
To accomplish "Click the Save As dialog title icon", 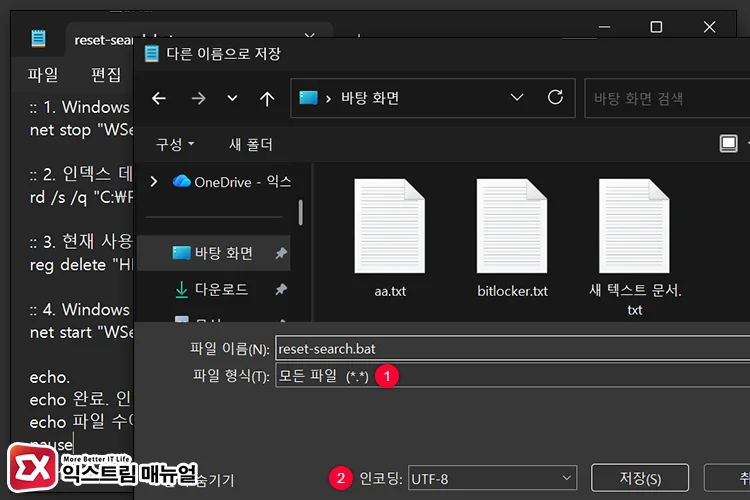I will point(152,54).
